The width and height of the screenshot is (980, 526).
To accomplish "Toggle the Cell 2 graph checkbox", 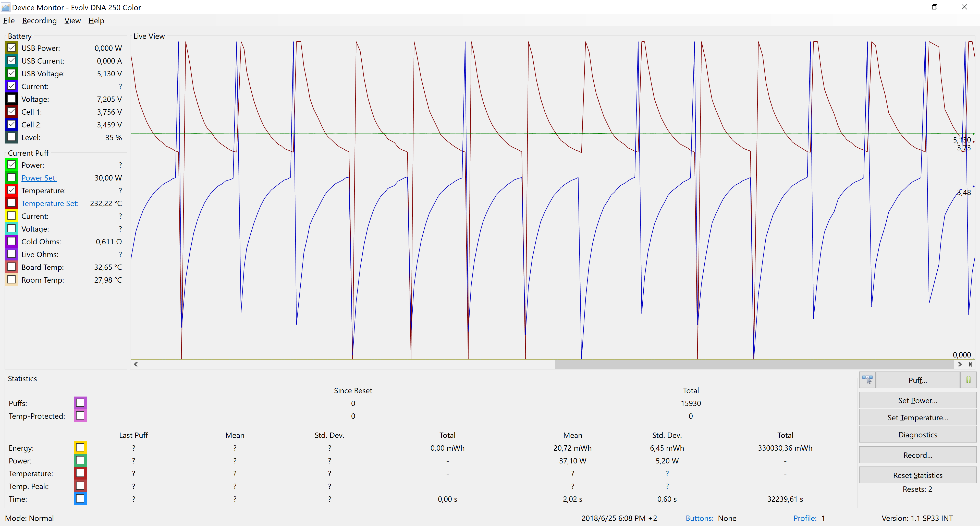I will [12, 124].
